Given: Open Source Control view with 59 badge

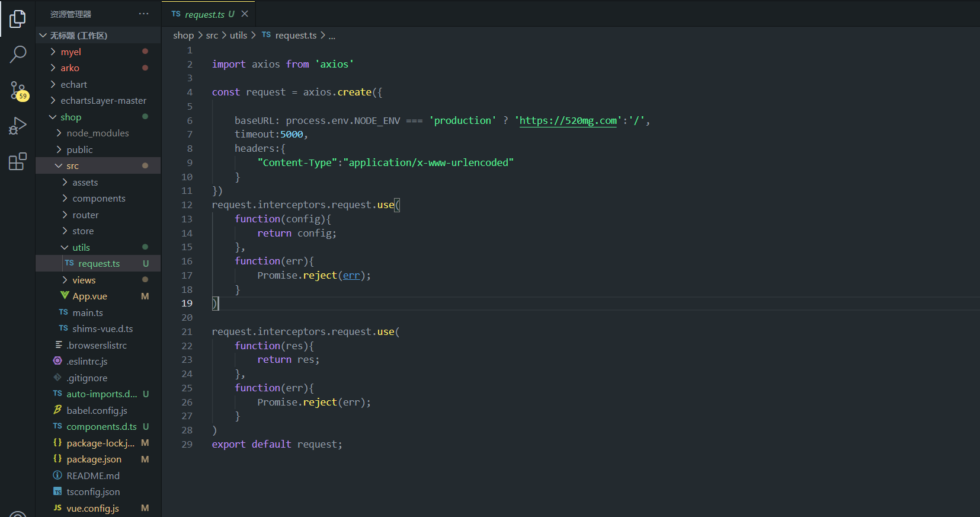Looking at the screenshot, I should coord(18,91).
